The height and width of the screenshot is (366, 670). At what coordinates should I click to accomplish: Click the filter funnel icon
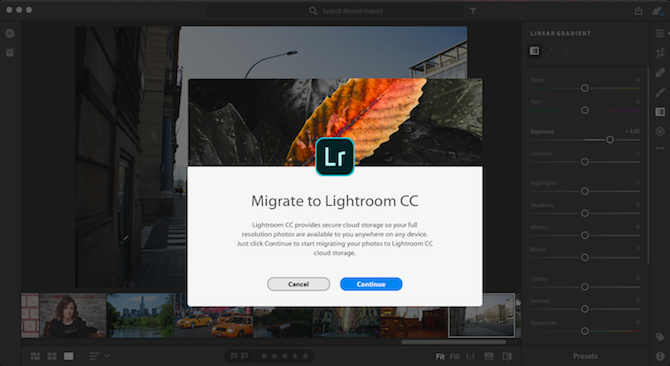(473, 11)
